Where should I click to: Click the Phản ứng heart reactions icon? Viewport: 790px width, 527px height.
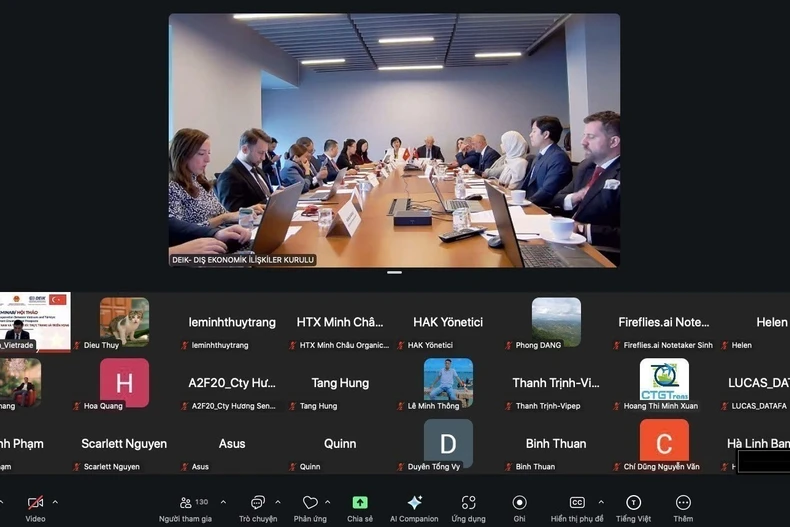pos(310,503)
